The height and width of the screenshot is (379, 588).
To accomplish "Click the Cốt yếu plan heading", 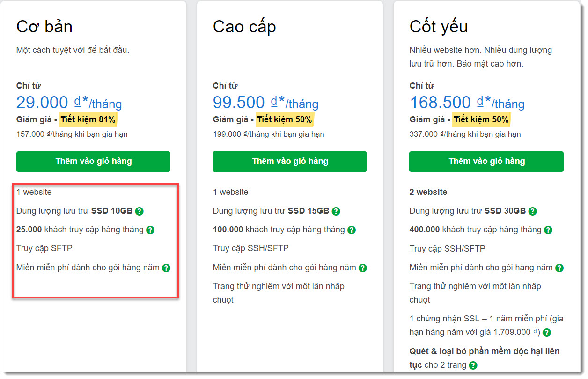I will pos(439,27).
